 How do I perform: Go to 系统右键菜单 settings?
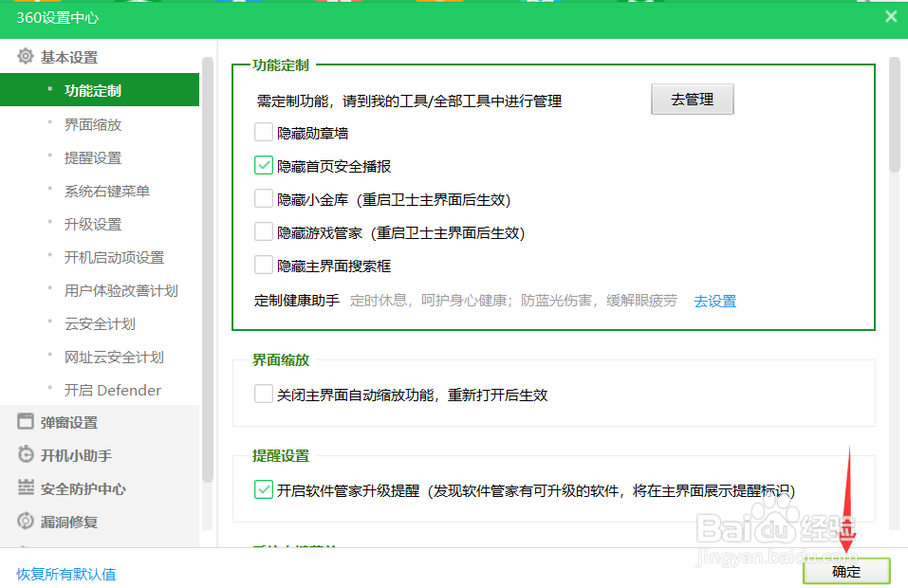tap(107, 191)
